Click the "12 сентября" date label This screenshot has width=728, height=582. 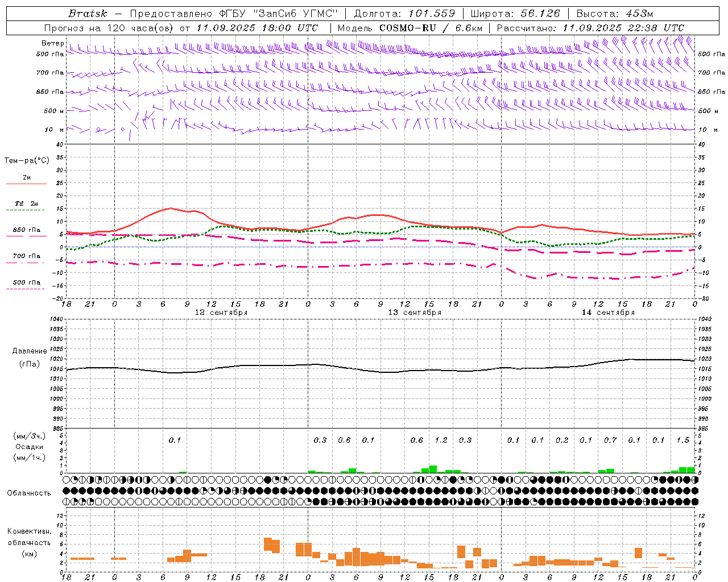click(x=221, y=313)
